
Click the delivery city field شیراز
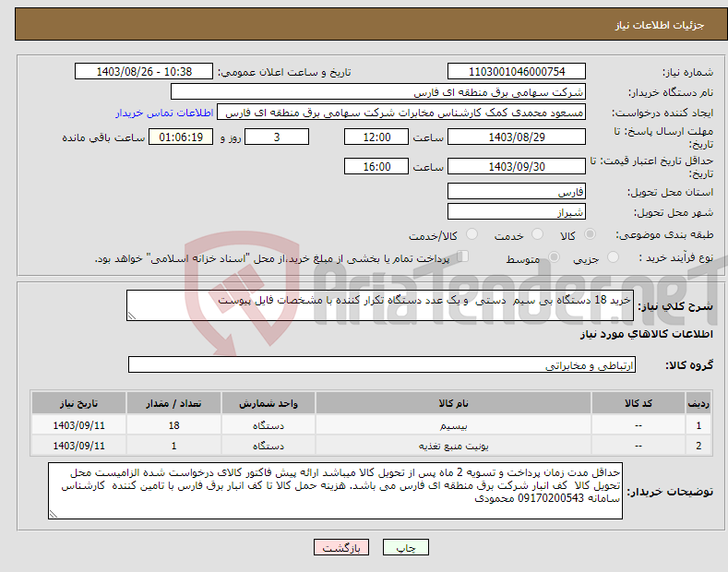point(517,211)
